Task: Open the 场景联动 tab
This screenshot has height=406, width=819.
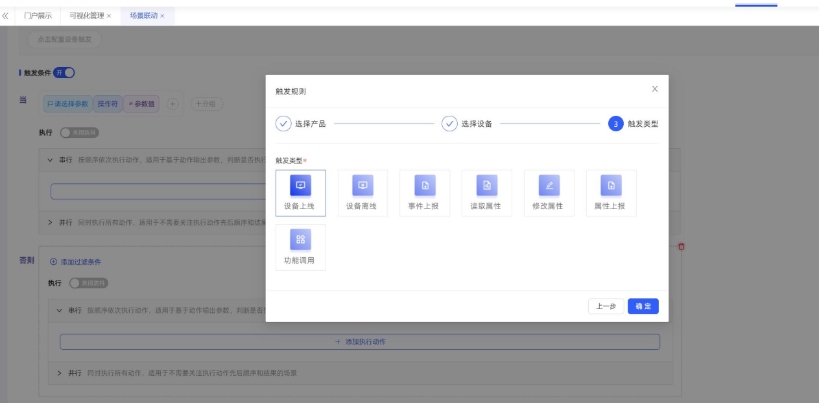Action: point(143,16)
